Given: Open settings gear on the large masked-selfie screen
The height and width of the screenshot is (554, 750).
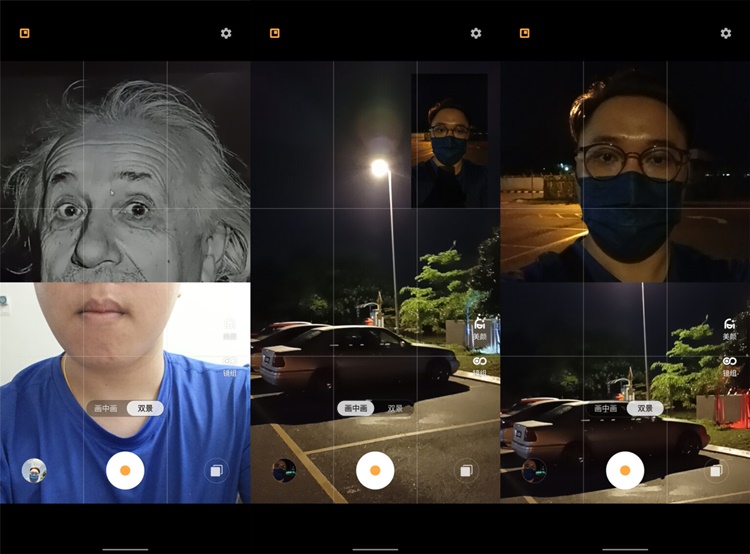Looking at the screenshot, I should 726,33.
